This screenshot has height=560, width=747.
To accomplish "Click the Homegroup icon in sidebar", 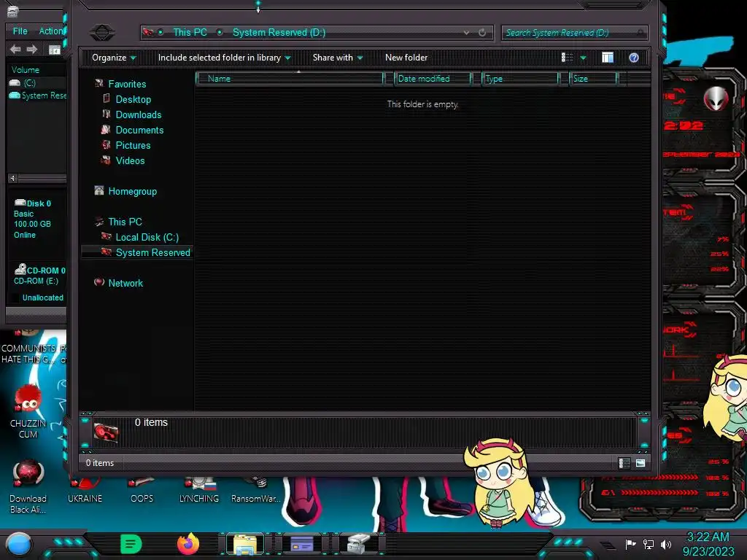I will [99, 190].
